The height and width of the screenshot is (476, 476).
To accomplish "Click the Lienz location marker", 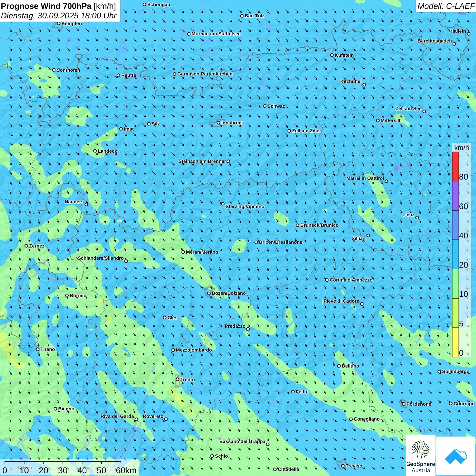I will point(417,218).
